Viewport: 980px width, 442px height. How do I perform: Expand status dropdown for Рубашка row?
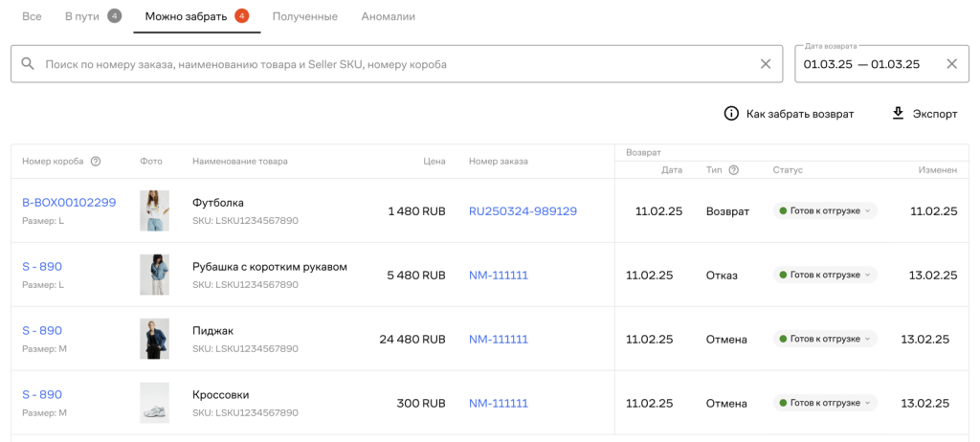825,275
